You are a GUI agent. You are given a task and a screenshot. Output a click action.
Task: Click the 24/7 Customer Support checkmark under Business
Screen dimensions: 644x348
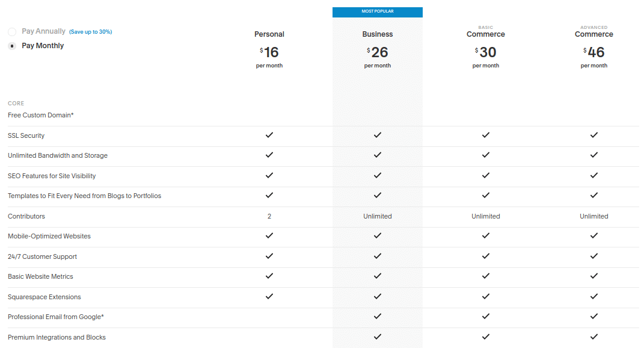tap(378, 256)
